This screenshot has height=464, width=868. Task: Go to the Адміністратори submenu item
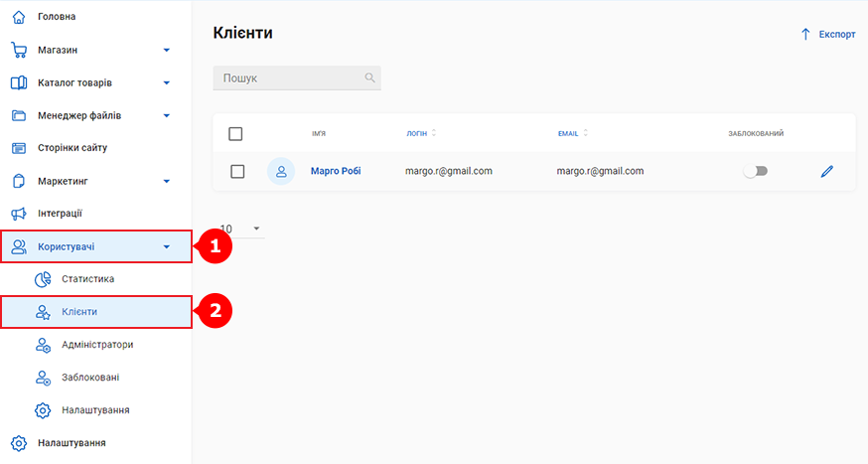(x=97, y=345)
